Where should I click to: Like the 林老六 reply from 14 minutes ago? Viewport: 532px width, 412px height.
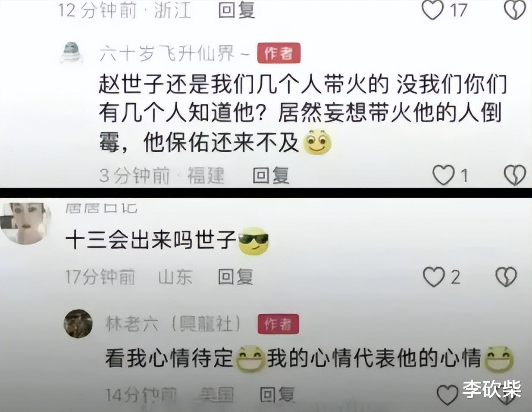[x=447, y=395]
